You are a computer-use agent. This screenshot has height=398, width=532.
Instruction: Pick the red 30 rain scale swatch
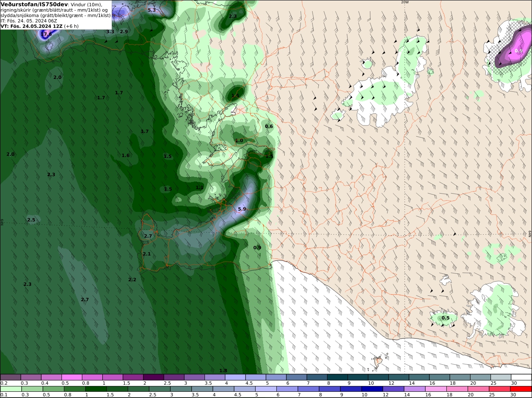tap(521, 389)
